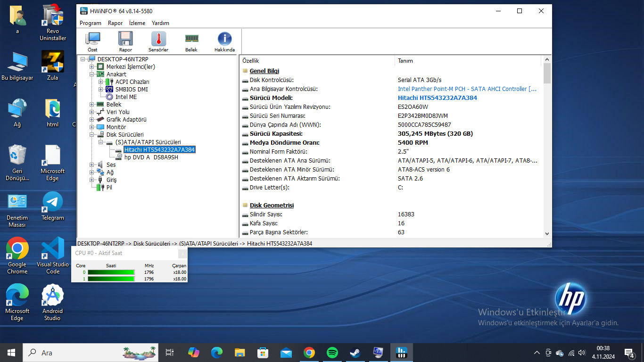
Task: Click the Windows Start button
Action: [11, 353]
